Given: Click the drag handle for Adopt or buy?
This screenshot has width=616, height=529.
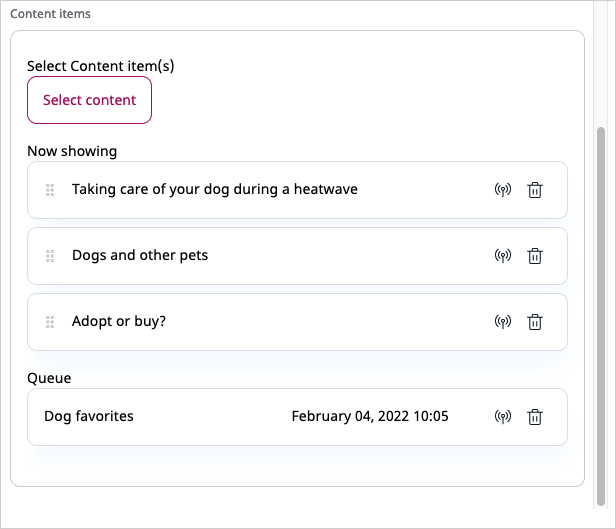Looking at the screenshot, I should coord(50,322).
